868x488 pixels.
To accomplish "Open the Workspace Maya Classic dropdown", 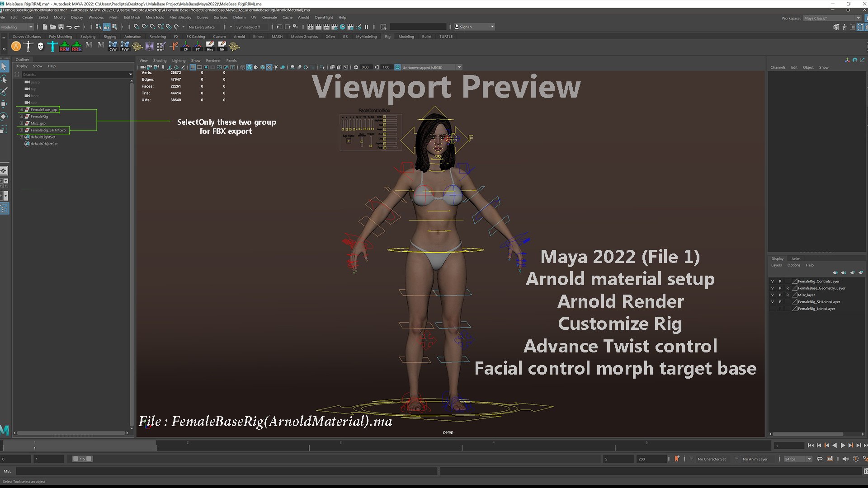I will point(832,18).
